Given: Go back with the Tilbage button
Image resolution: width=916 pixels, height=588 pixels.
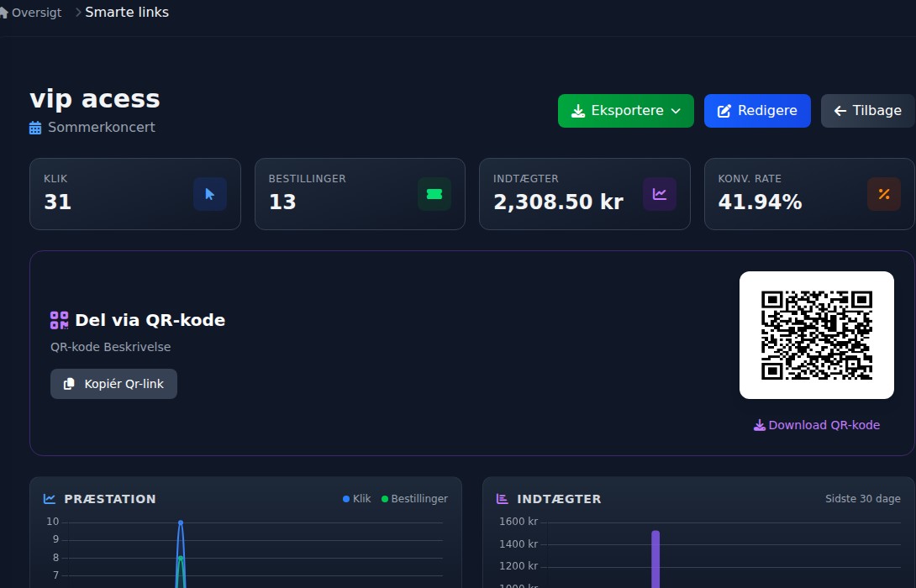Looking at the screenshot, I should [x=867, y=111].
